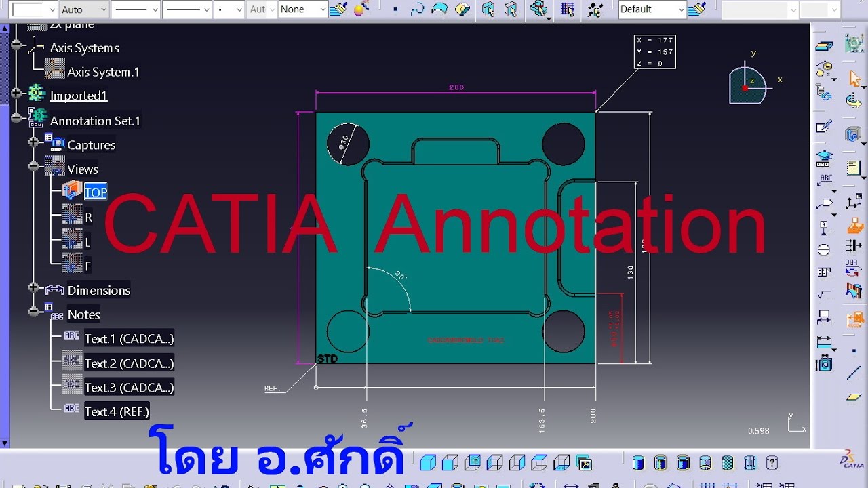Apply the Shading render style cylinder icon
868x488 pixels.
pyautogui.click(x=638, y=464)
